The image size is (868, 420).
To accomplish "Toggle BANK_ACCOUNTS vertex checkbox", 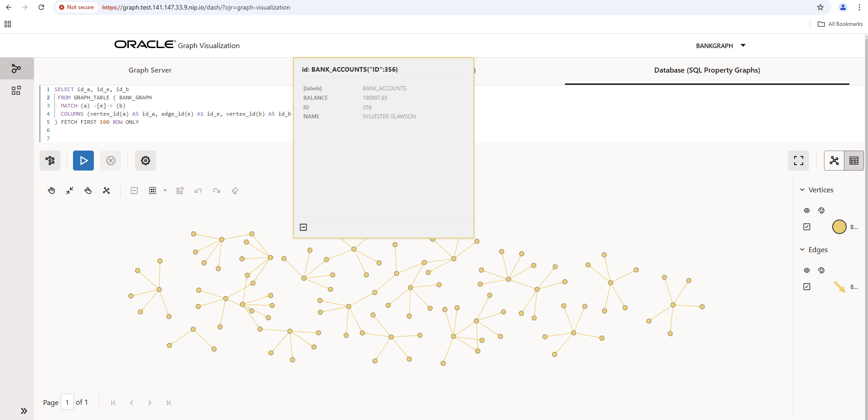I will [807, 226].
